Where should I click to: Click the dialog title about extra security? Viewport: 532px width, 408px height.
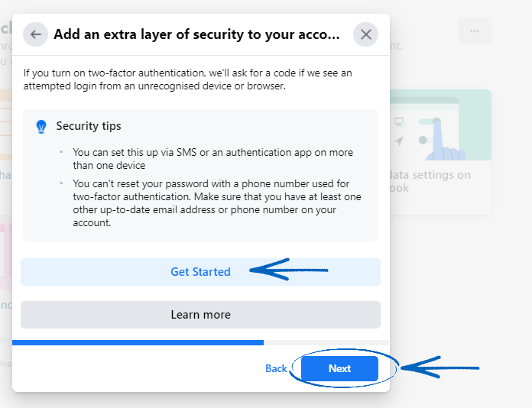pyautogui.click(x=196, y=34)
